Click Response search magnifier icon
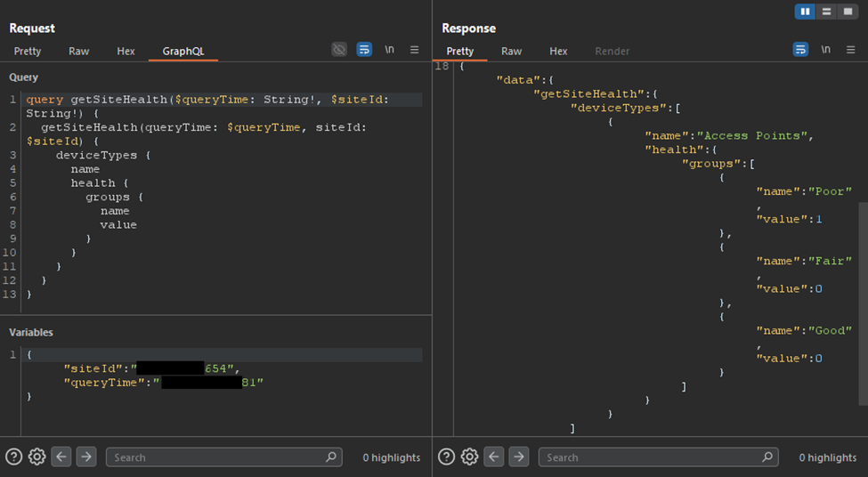The width and height of the screenshot is (868, 477). point(767,457)
